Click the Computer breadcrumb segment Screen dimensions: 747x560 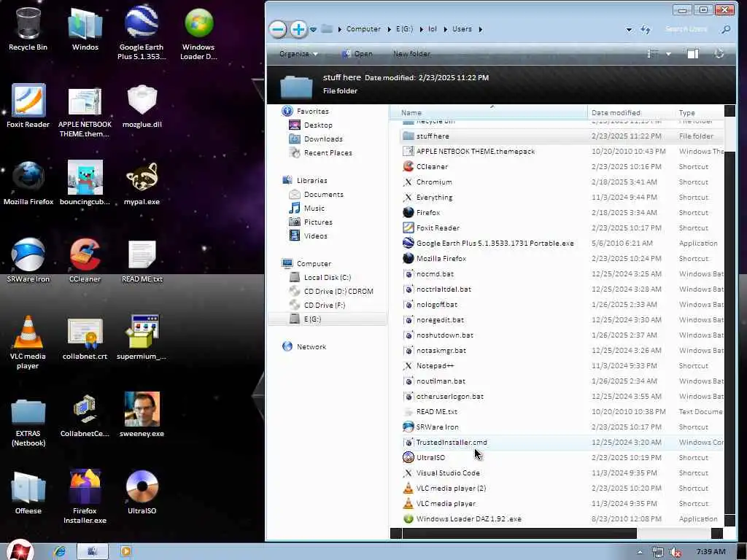363,29
